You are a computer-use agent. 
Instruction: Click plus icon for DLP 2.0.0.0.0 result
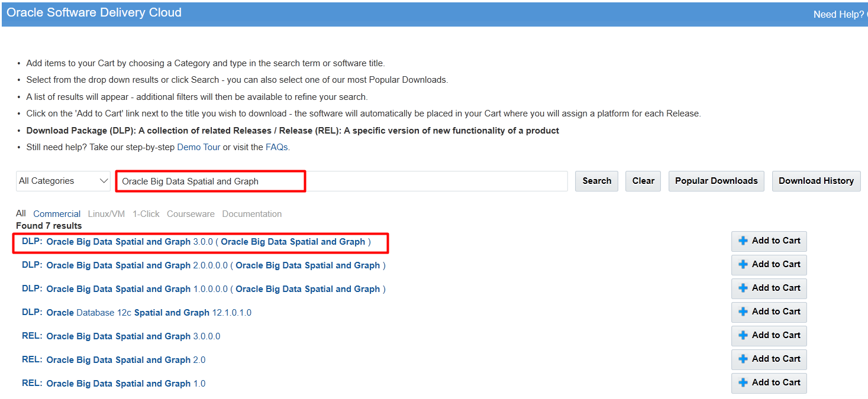(743, 265)
